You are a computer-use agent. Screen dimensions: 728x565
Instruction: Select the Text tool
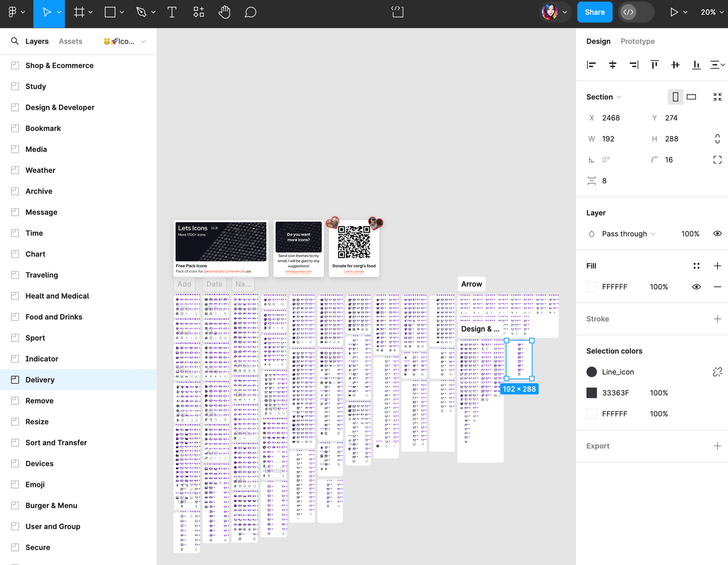click(x=172, y=12)
